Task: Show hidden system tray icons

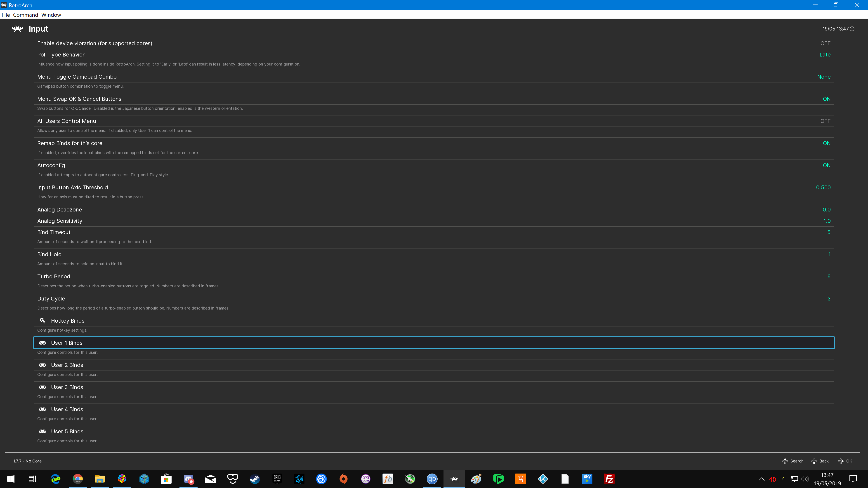Action: point(762,479)
